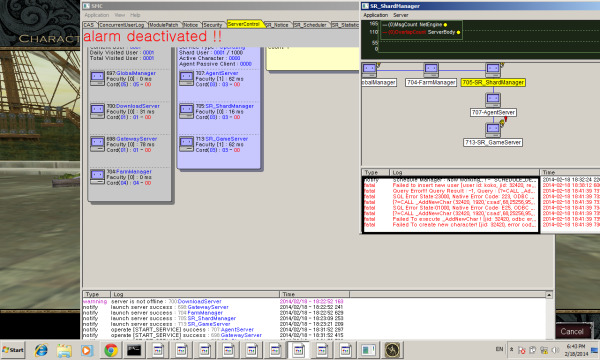
Task: Switch to the ConcurrentUserLog tab
Action: tap(122, 25)
